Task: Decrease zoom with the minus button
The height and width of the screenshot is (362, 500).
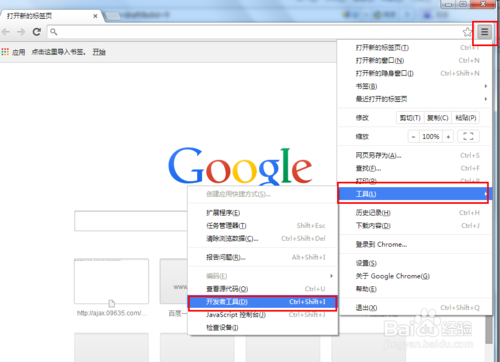Action: 413,137
